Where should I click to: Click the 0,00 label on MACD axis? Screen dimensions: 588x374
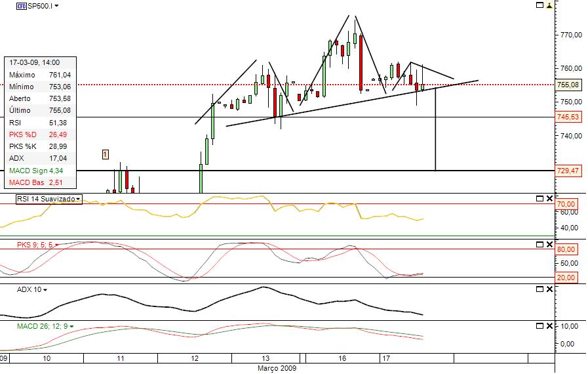[x=569, y=344]
